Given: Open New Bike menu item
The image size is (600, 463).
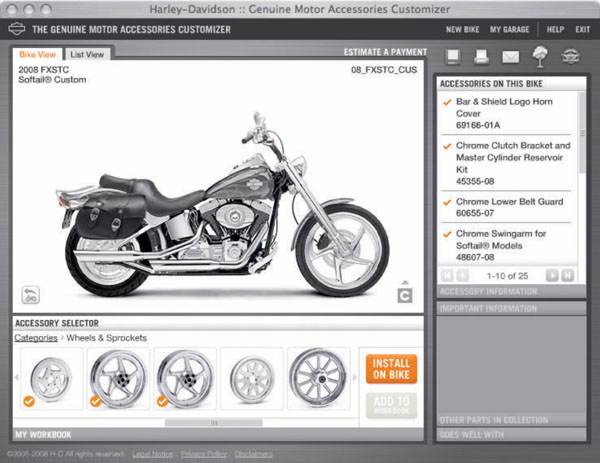Looking at the screenshot, I should pos(462,29).
